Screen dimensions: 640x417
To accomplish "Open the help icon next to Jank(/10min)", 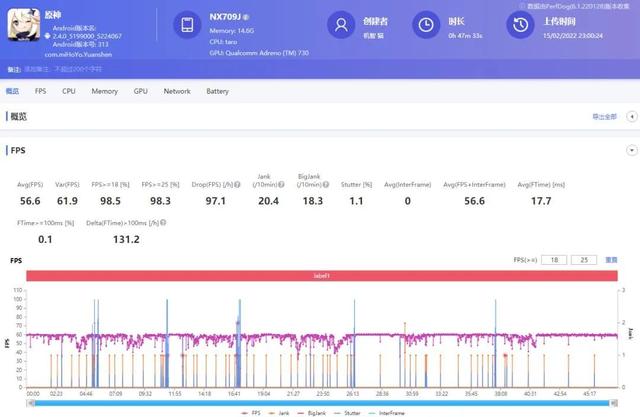I will click(281, 184).
